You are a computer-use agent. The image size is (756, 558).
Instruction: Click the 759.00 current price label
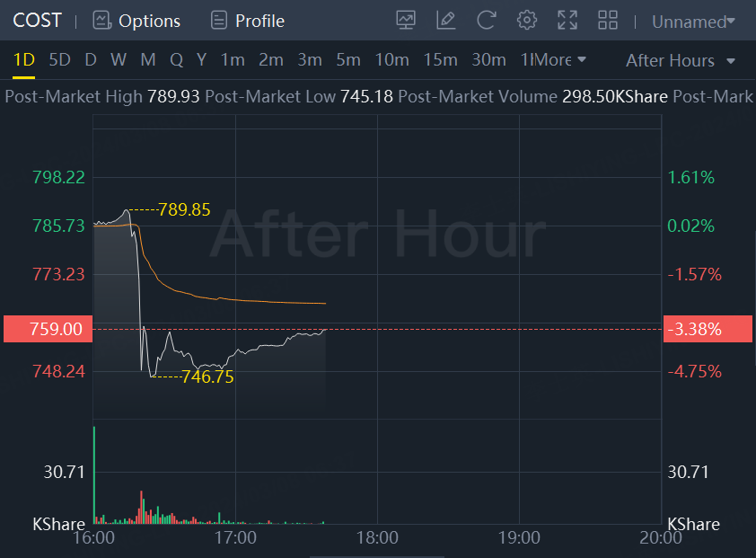pyautogui.click(x=45, y=329)
